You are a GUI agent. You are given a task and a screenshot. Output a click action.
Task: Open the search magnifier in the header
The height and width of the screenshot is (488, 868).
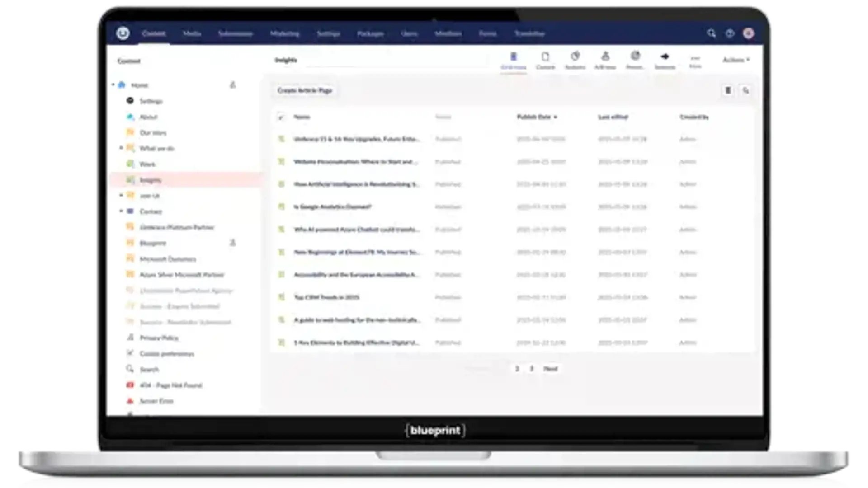click(x=711, y=33)
